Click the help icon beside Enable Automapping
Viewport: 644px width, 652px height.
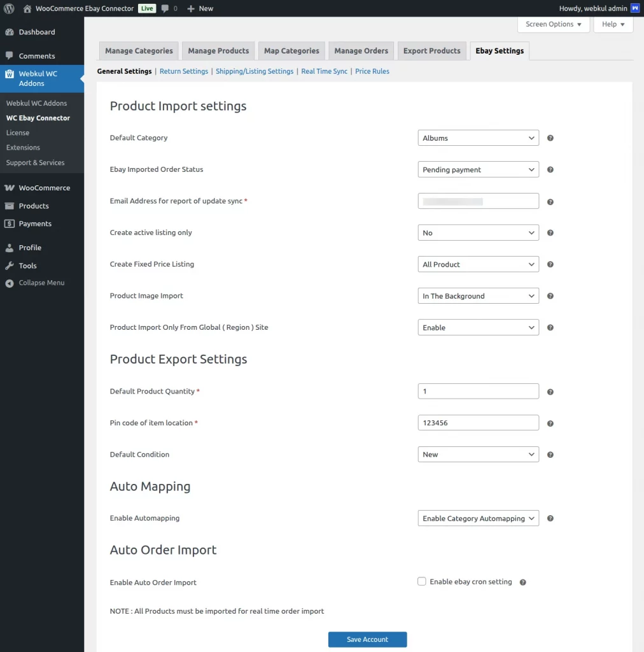[x=550, y=518]
